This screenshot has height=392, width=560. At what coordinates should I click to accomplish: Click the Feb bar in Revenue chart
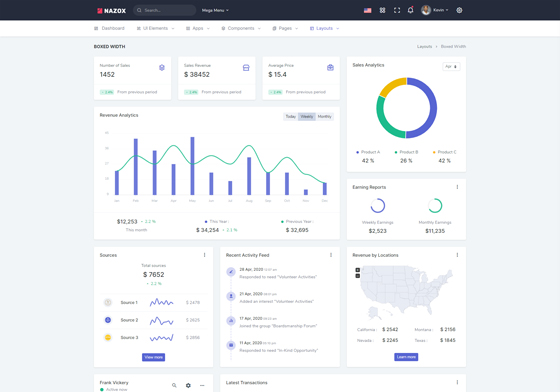(x=136, y=167)
